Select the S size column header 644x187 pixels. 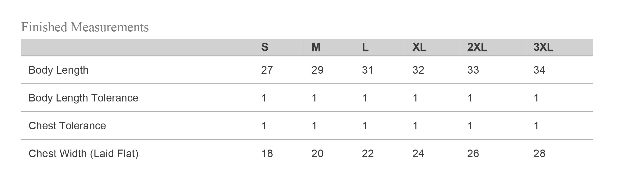pyautogui.click(x=265, y=47)
